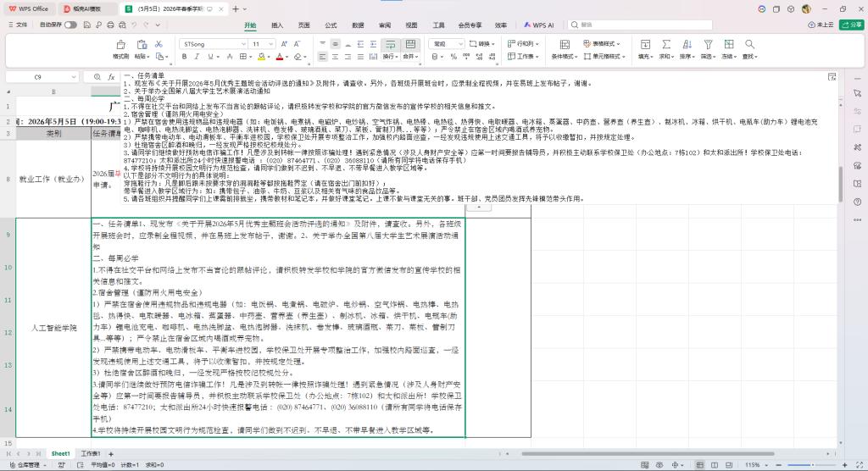Click the horizontal scrollbar
This screenshot has height=471, width=868.
pyautogui.click(x=648, y=454)
